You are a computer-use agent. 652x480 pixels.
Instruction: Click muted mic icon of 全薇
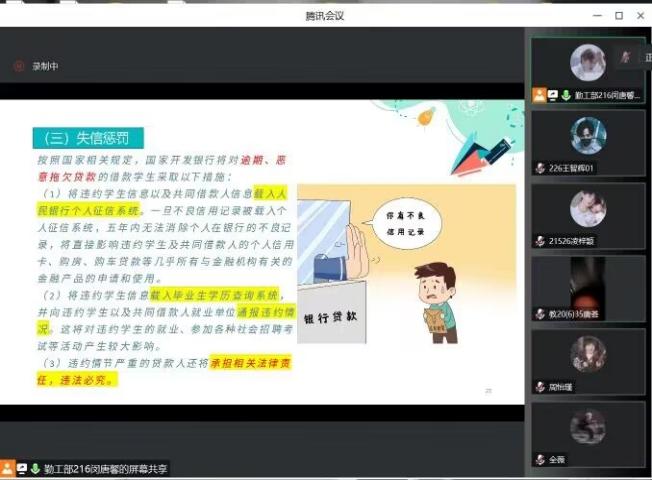[540, 459]
